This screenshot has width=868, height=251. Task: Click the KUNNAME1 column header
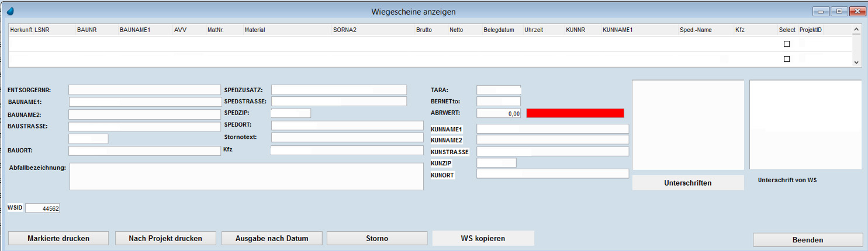[x=617, y=30]
